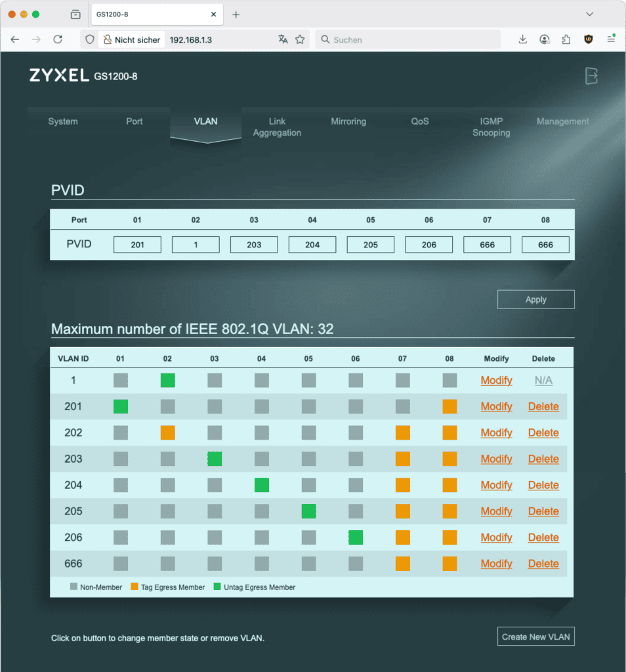626x672 pixels.
Task: Open the browser extensions puzzle icon
Action: coord(566,39)
